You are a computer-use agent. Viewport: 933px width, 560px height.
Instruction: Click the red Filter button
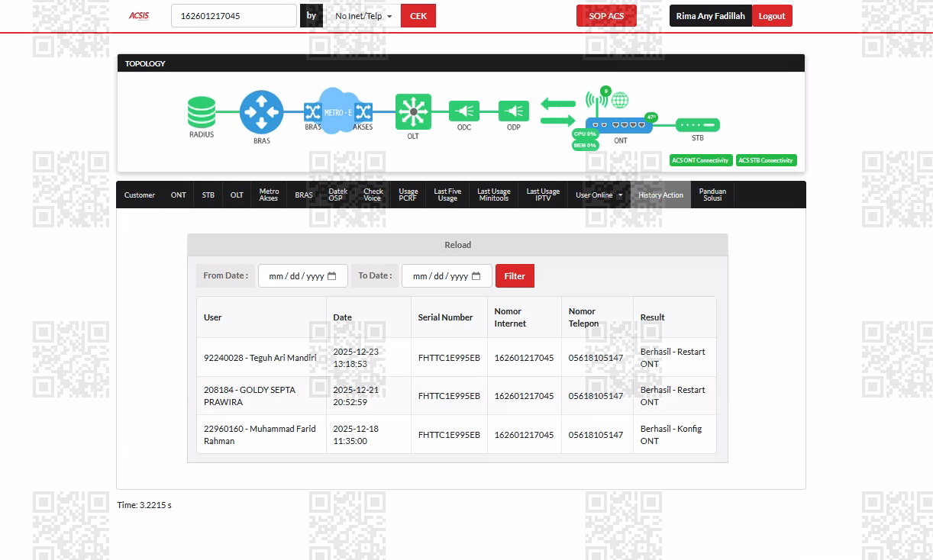tap(515, 276)
